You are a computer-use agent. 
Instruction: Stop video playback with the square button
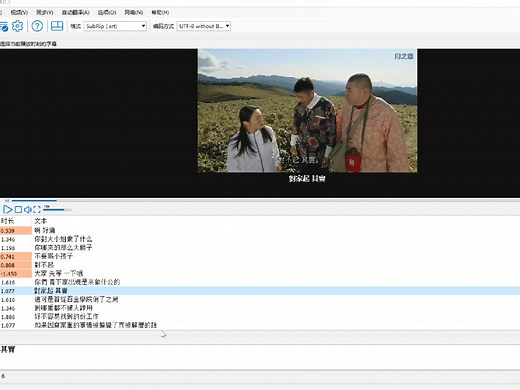(x=18, y=209)
